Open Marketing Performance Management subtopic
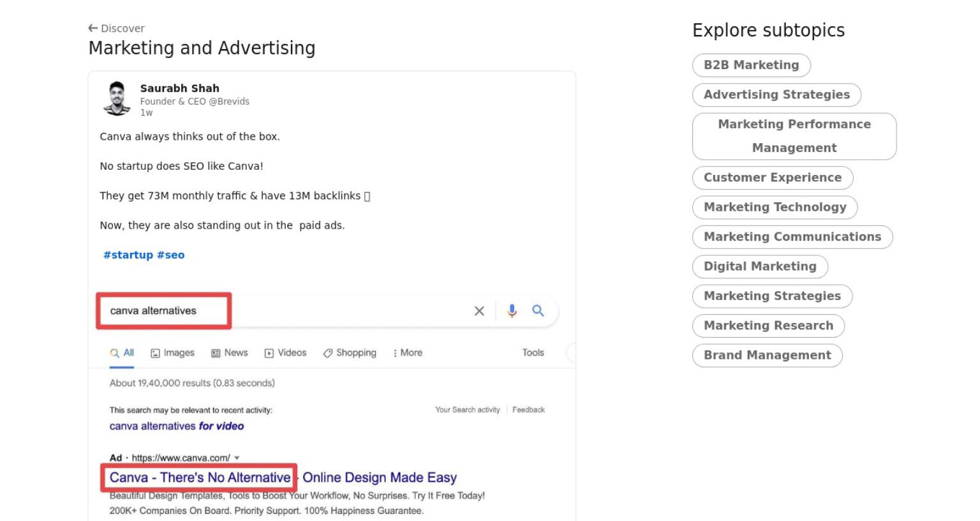Screen dimensions: 980x521 pyautogui.click(x=794, y=136)
